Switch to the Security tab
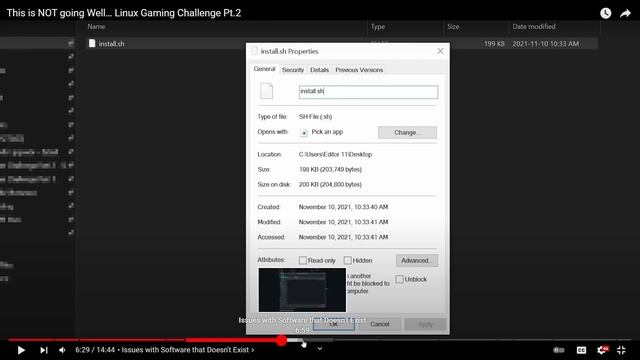The height and width of the screenshot is (360, 640). tap(293, 70)
